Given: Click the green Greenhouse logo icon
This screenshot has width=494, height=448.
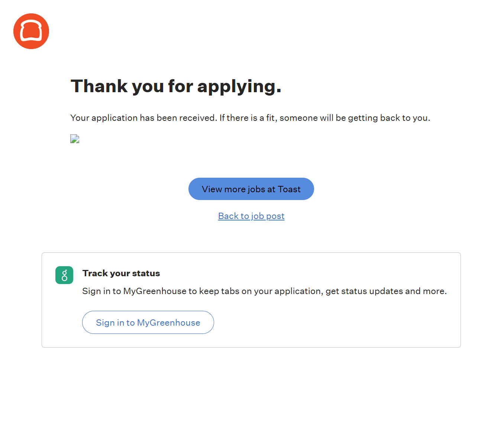Looking at the screenshot, I should click(x=64, y=275).
